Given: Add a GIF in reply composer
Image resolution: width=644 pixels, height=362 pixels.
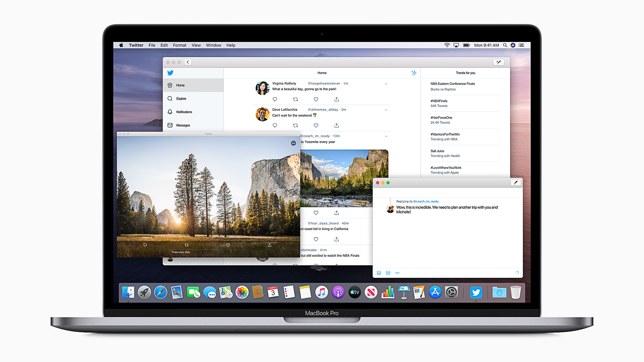Looking at the screenshot, I should [x=388, y=273].
